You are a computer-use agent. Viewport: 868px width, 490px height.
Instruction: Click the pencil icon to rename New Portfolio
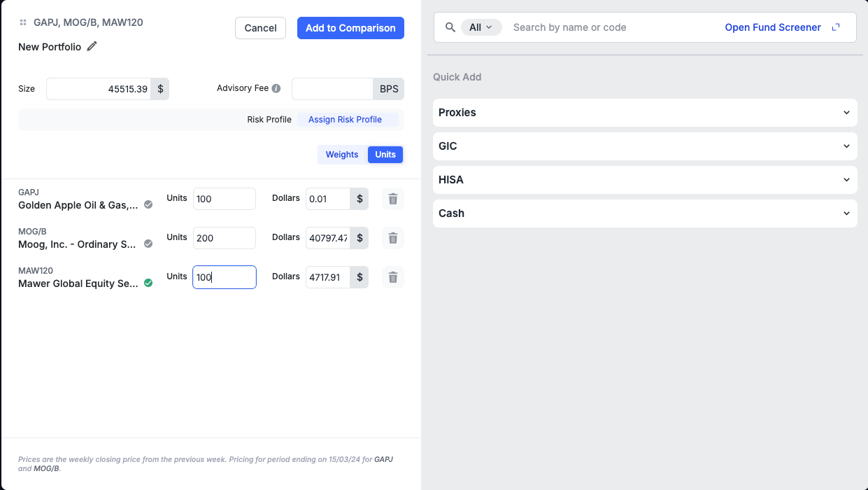92,47
